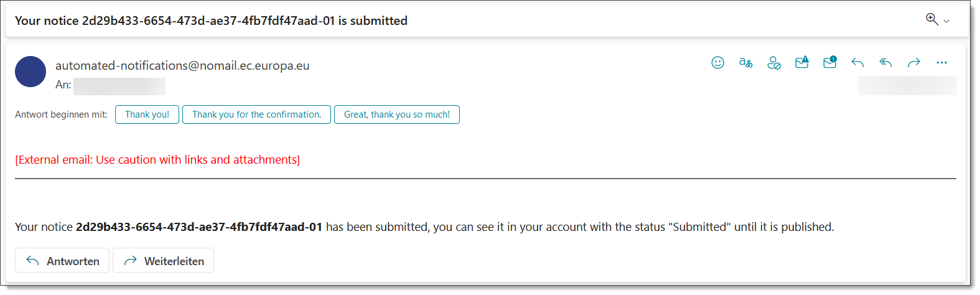Viewport: 980px width, 295px height.
Task: Click the block sender person icon
Action: tap(773, 62)
